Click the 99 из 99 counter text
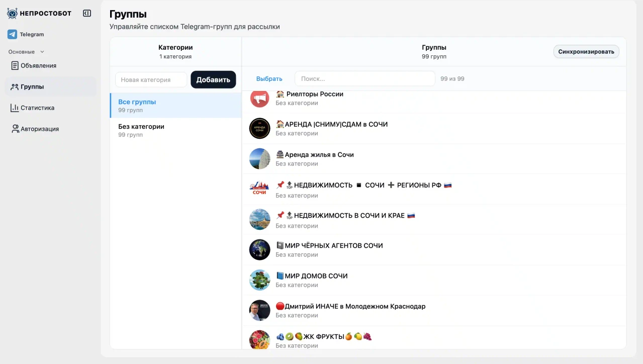Screen dimensions: 643x364 (452, 79)
